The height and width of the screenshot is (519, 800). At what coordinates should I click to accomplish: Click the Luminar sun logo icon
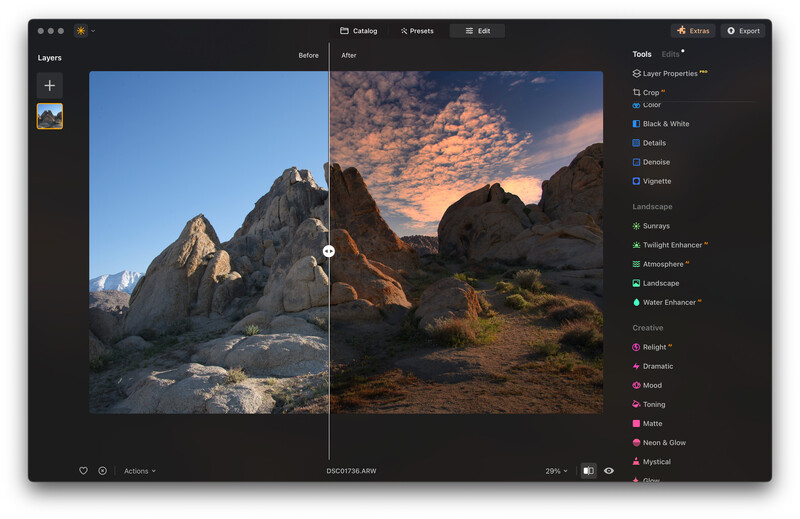(x=81, y=31)
